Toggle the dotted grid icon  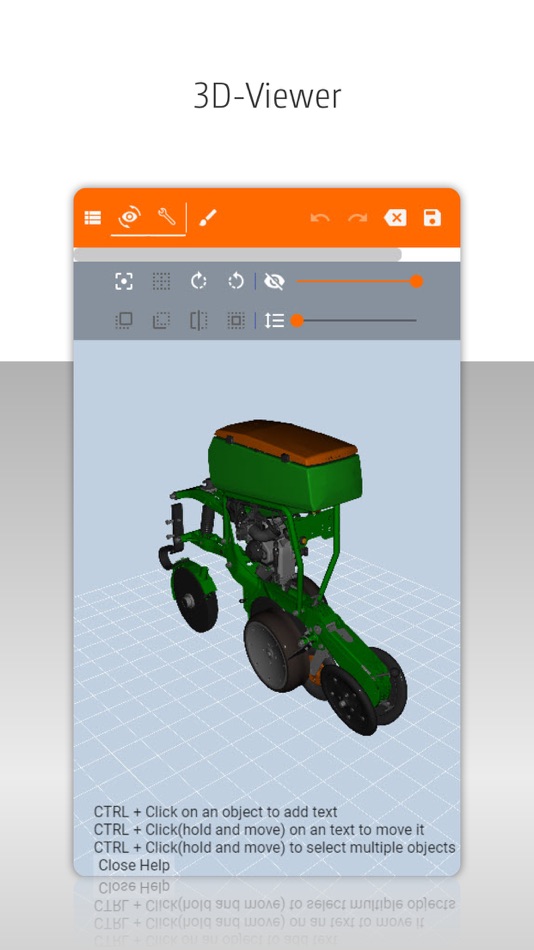coord(161,281)
